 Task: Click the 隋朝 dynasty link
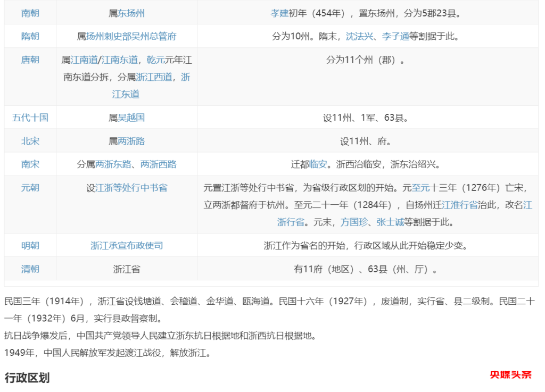pyautogui.click(x=30, y=37)
